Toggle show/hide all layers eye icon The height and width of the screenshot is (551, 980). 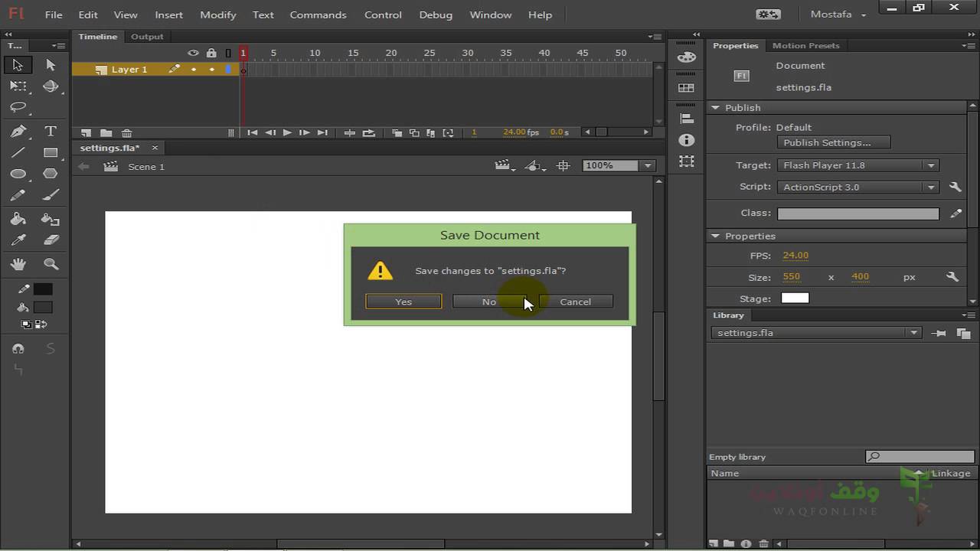(x=193, y=53)
